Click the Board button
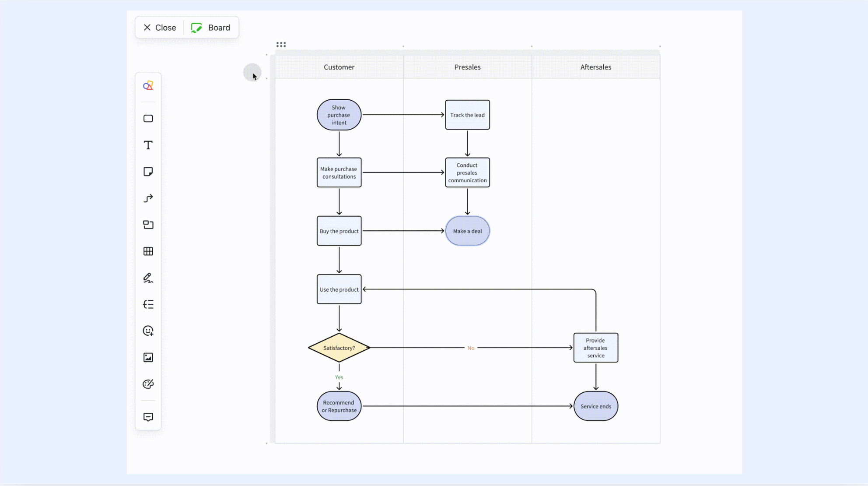 [210, 28]
